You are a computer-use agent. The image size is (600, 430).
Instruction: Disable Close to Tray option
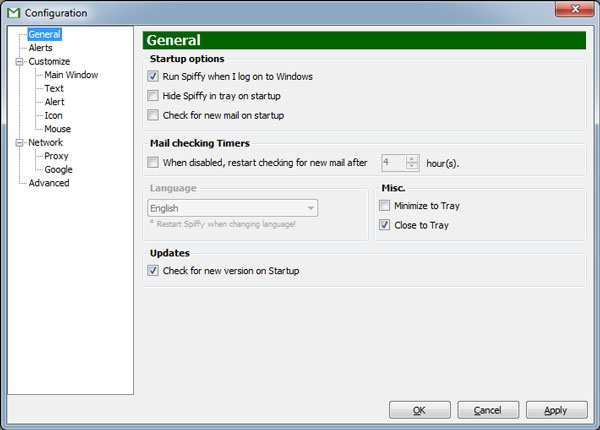click(385, 225)
